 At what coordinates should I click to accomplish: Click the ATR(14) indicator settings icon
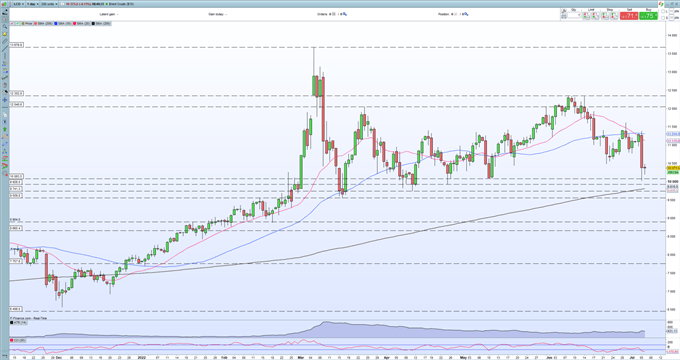tap(11, 323)
